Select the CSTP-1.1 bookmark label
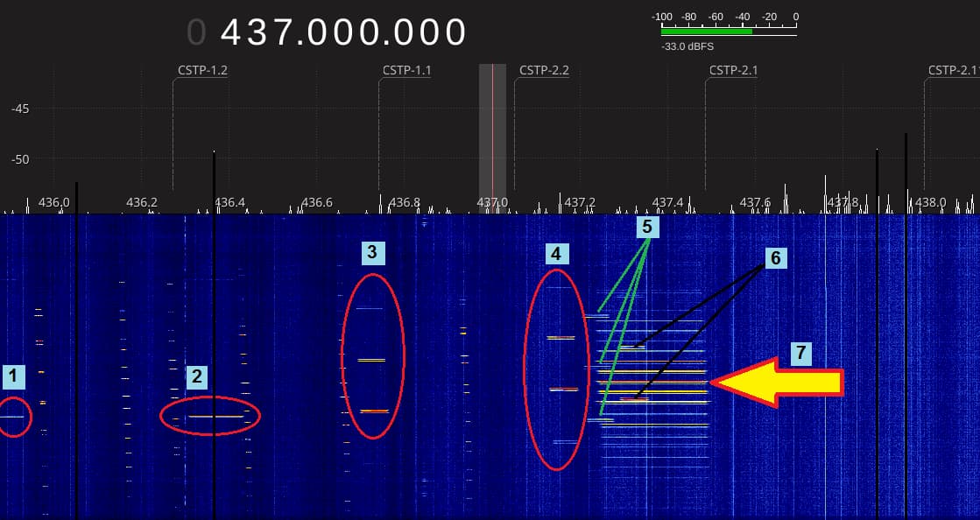This screenshot has height=520, width=980. point(407,70)
